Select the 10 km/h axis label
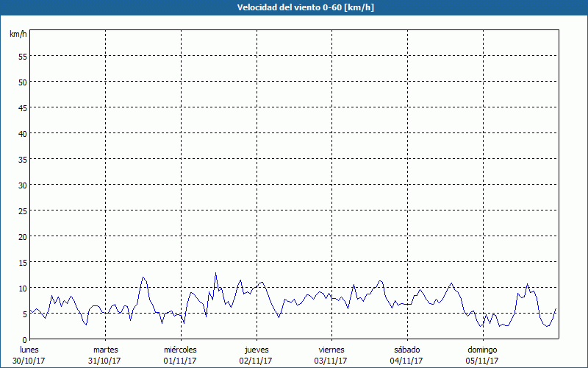Image resolution: width=588 pixels, height=368 pixels. [22, 288]
